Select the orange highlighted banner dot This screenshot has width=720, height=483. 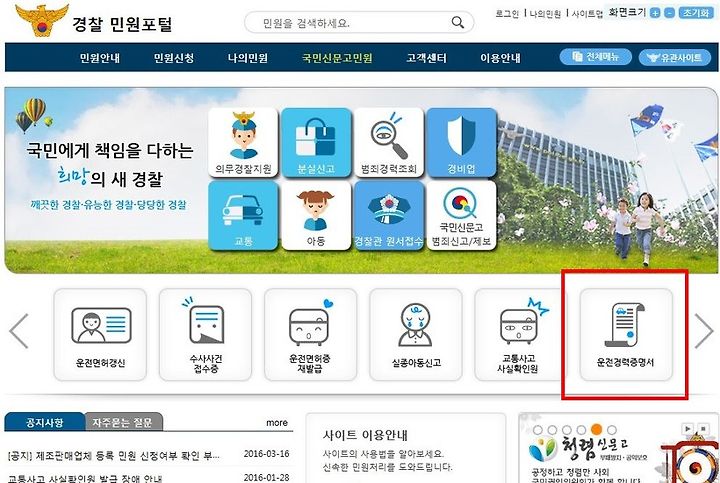pyautogui.click(x=596, y=430)
